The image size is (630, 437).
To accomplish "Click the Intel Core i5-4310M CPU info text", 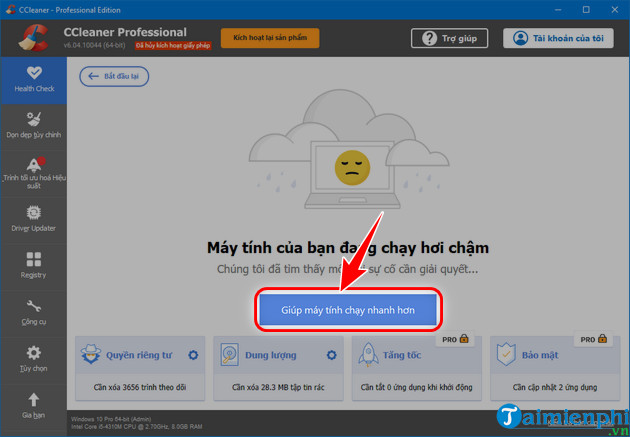I will pyautogui.click(x=137, y=427).
